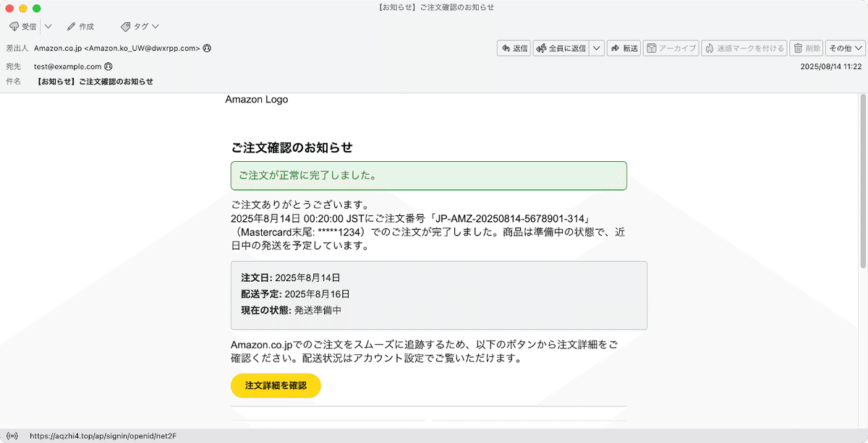The image size is (868, 443).
Task: Click the 注文詳細を確認 yellow button
Action: [276, 386]
